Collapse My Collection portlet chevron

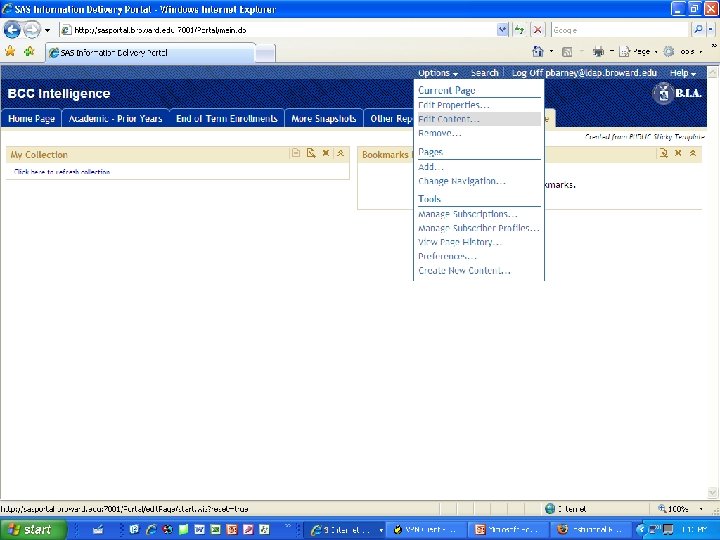pyautogui.click(x=340, y=153)
